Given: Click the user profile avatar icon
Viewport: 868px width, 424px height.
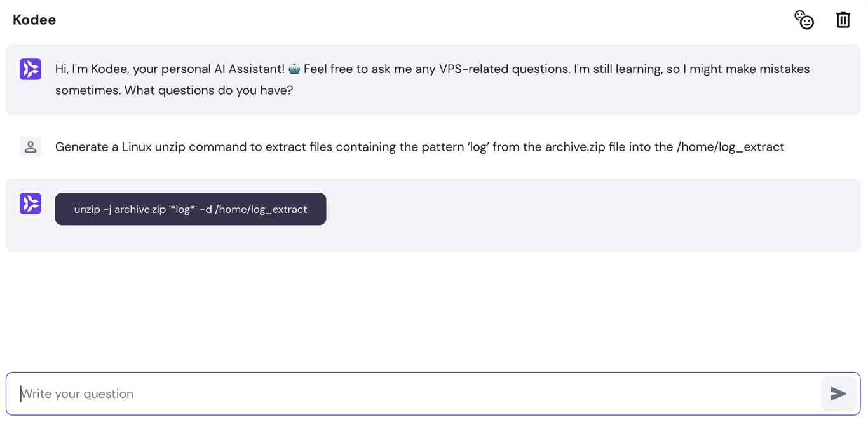Looking at the screenshot, I should [x=30, y=147].
